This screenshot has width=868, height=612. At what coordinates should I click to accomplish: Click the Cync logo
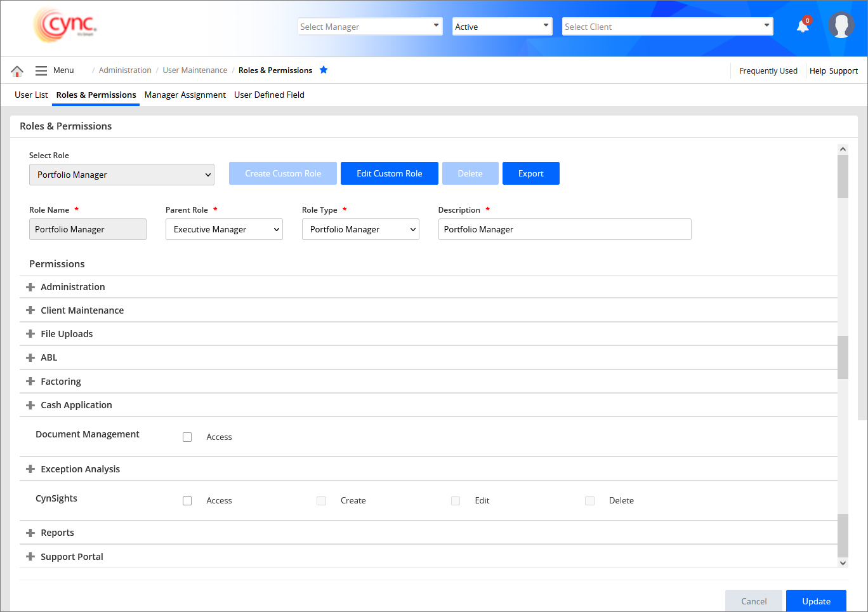(x=65, y=25)
